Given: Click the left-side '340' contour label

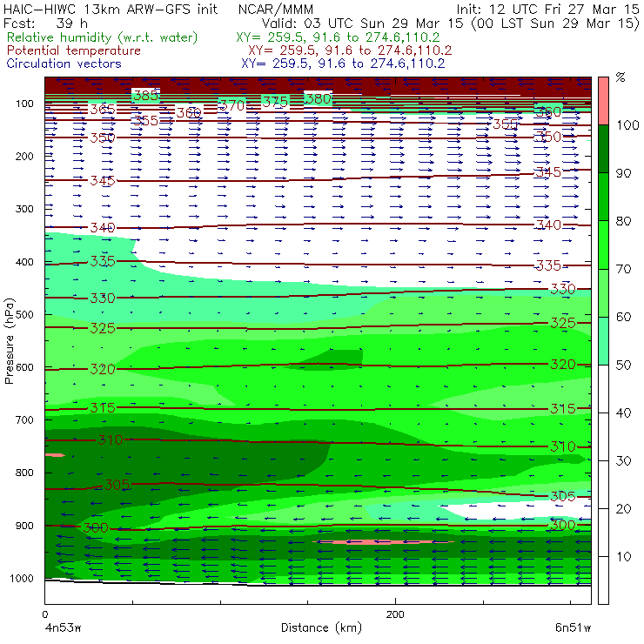Looking at the screenshot, I should click(x=103, y=227).
